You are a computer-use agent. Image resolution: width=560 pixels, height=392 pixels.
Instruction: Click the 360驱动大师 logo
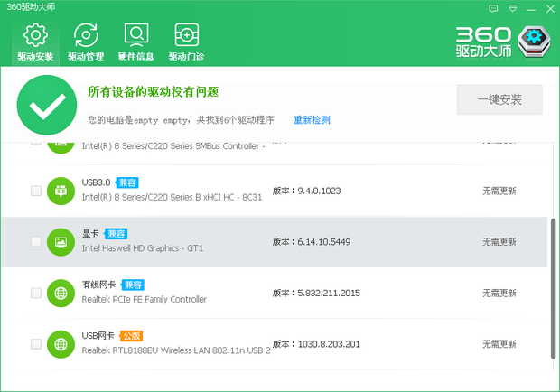pyautogui.click(x=504, y=42)
